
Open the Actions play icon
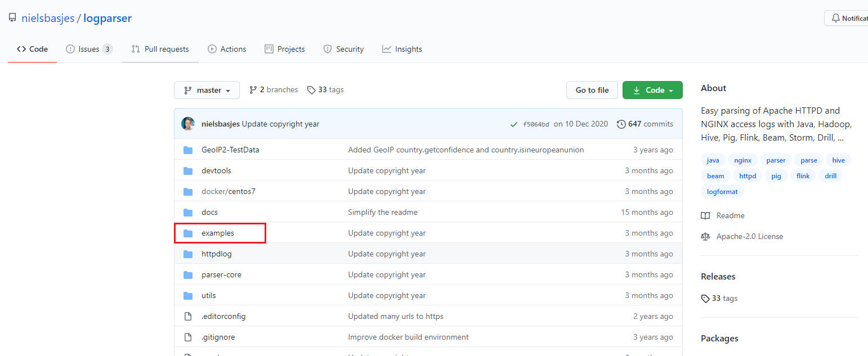pyautogui.click(x=213, y=49)
